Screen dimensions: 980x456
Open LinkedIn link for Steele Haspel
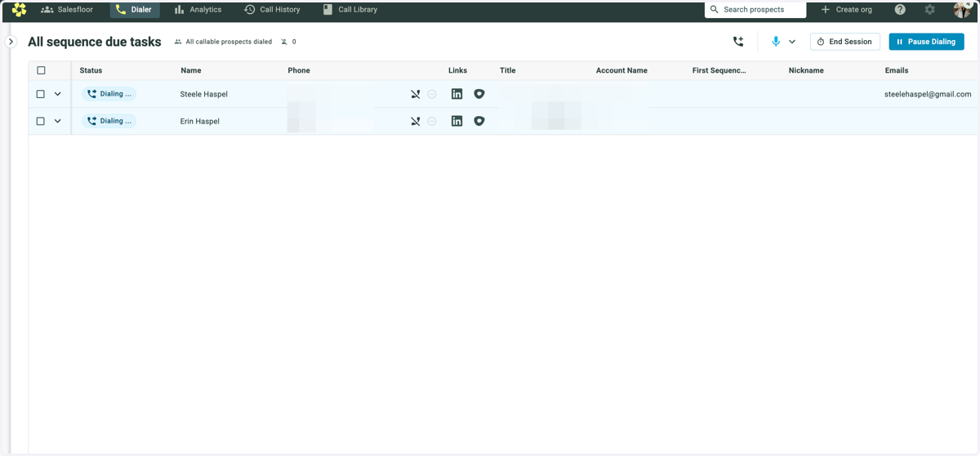coord(457,94)
